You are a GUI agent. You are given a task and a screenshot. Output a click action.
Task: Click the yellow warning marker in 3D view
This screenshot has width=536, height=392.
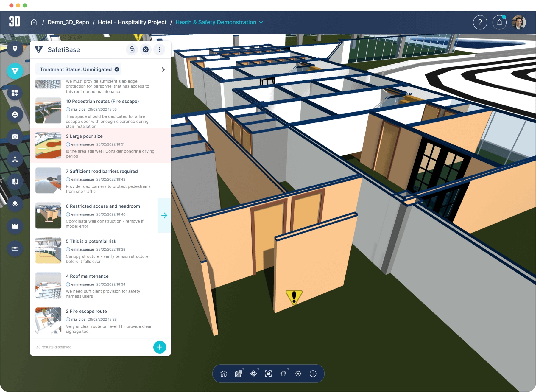tap(294, 297)
